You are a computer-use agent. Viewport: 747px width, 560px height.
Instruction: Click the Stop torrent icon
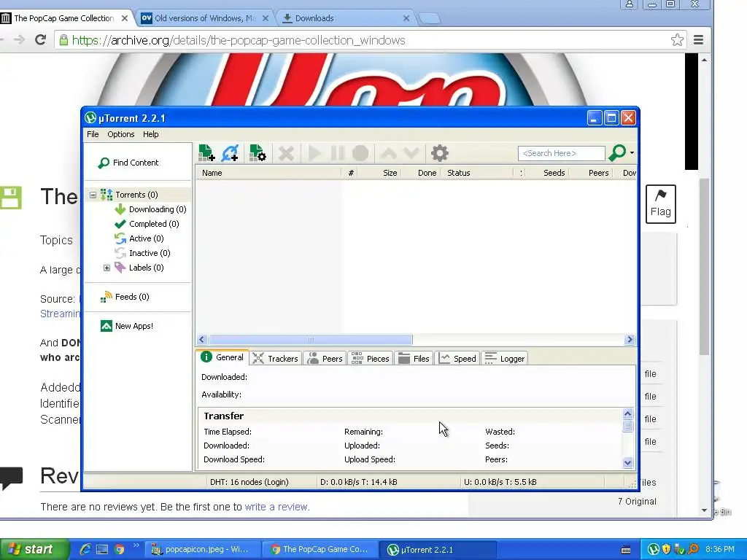(x=360, y=153)
